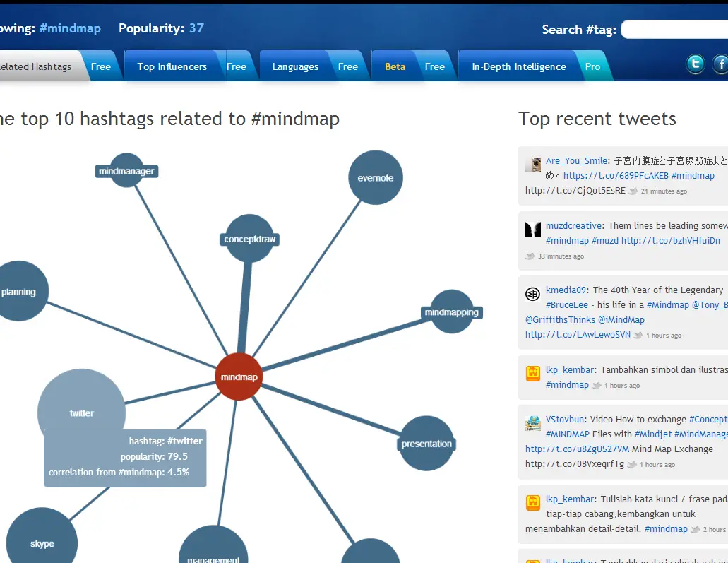Click the #BruceLee hashtag link

567,304
